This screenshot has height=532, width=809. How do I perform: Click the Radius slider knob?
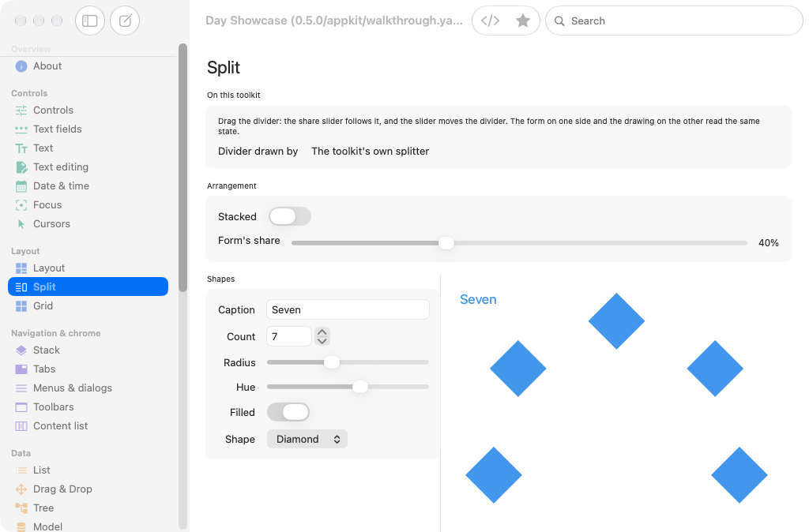332,362
